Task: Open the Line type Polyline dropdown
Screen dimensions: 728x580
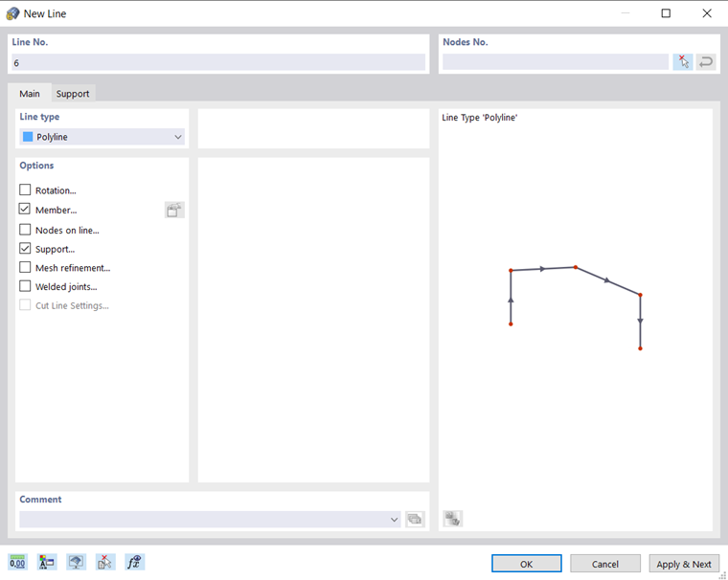Action: pos(102,137)
